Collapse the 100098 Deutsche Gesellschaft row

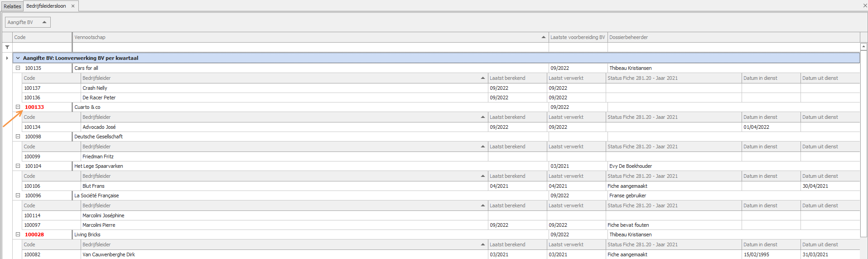18,137
